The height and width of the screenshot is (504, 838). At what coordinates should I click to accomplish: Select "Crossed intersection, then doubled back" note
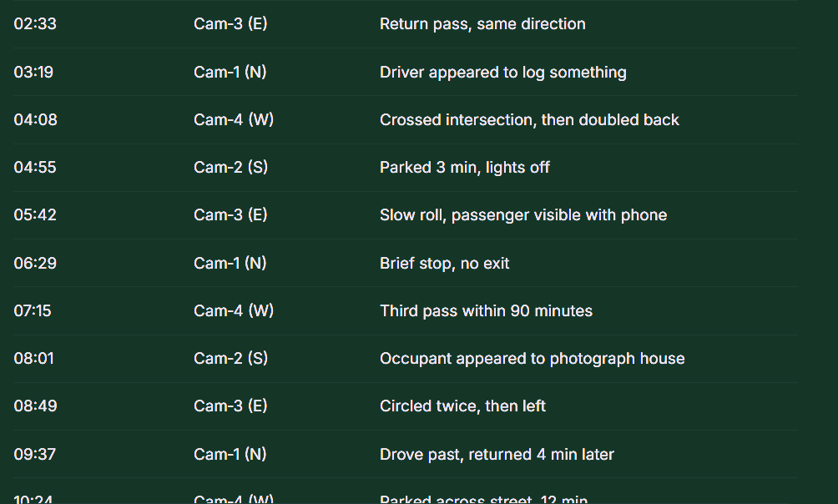tap(529, 119)
